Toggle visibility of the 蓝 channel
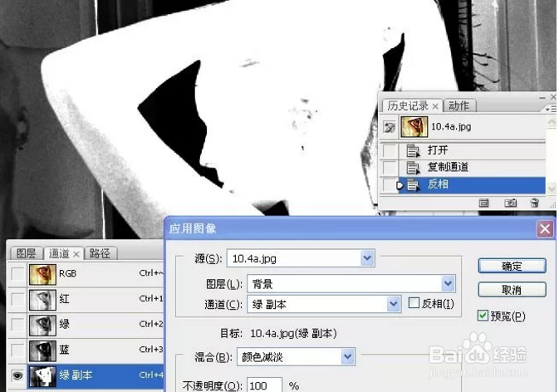This screenshot has height=392, width=559. coord(17,350)
